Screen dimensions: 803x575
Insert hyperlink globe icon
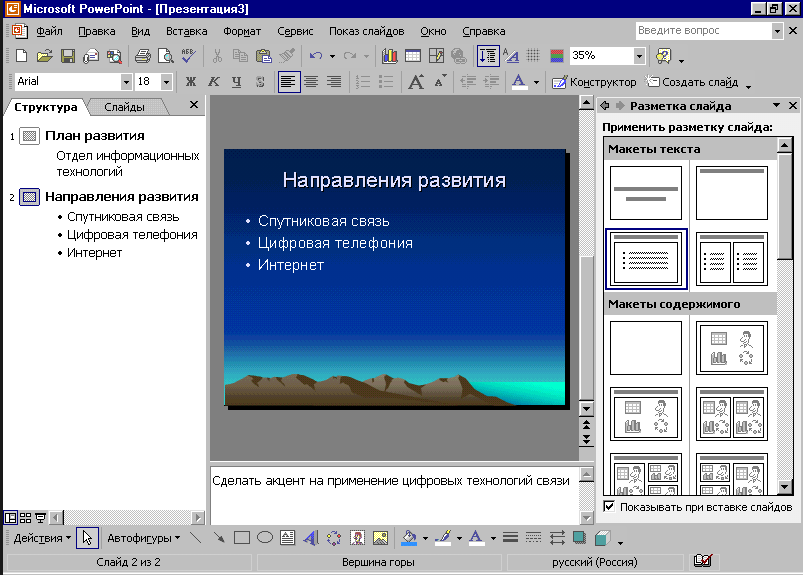(459, 55)
